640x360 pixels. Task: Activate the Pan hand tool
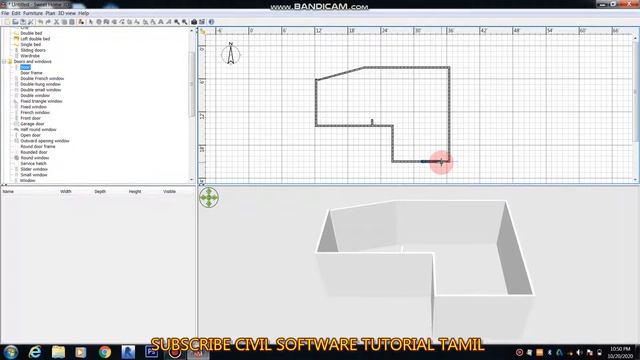[x=98, y=22]
